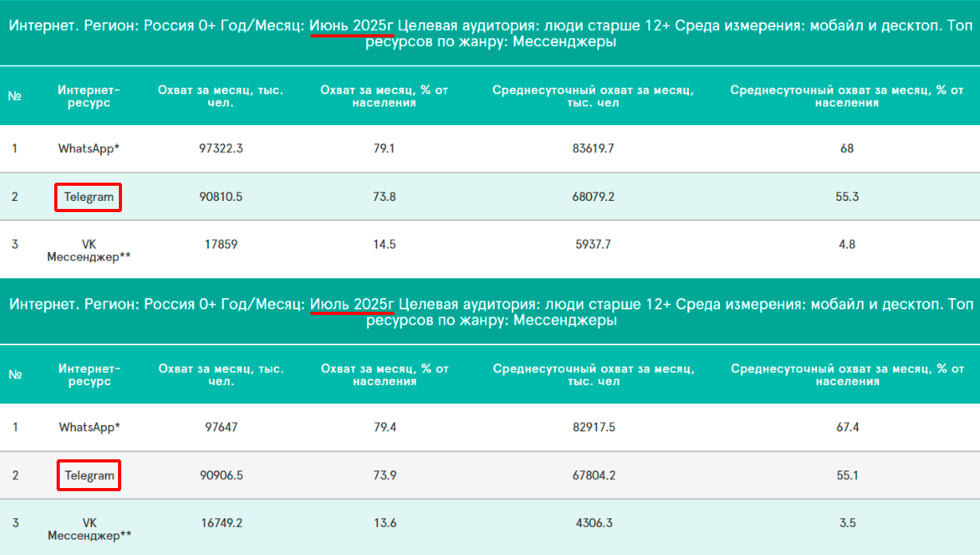Click the № header in July 2025 table
Viewport: 980px width, 555px height.
(x=14, y=375)
